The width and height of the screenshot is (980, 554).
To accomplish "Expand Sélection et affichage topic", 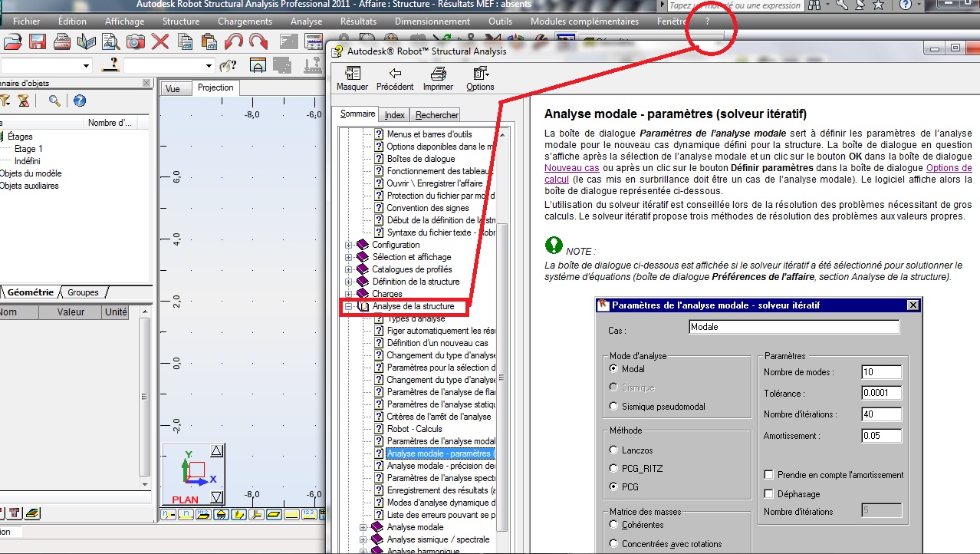I will click(349, 257).
